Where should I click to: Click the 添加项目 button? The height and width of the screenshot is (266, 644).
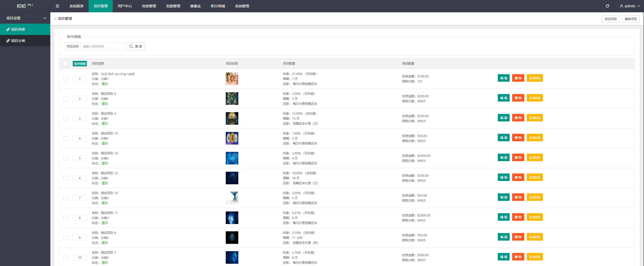pos(611,19)
